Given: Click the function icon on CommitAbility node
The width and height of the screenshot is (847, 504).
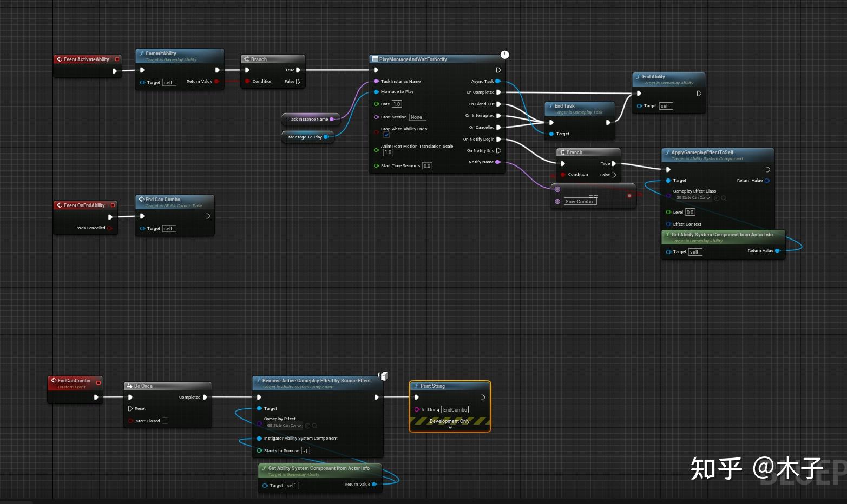Looking at the screenshot, I should tap(141, 53).
